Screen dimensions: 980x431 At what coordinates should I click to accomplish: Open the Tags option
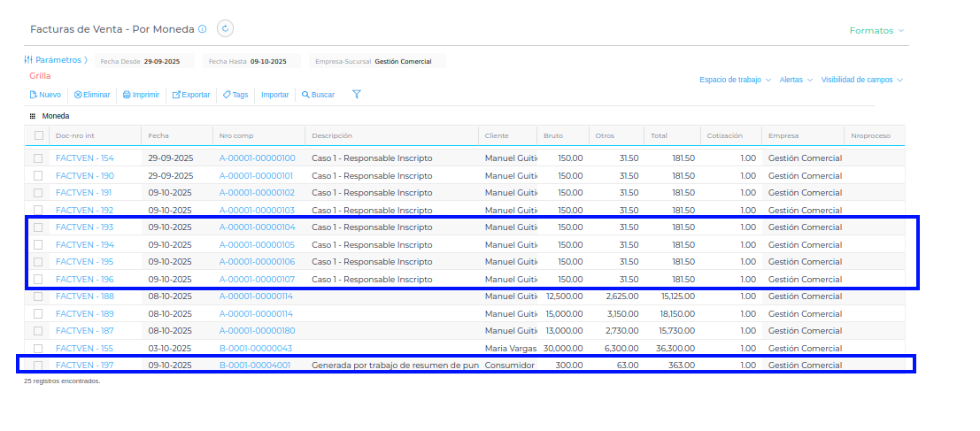(x=235, y=95)
